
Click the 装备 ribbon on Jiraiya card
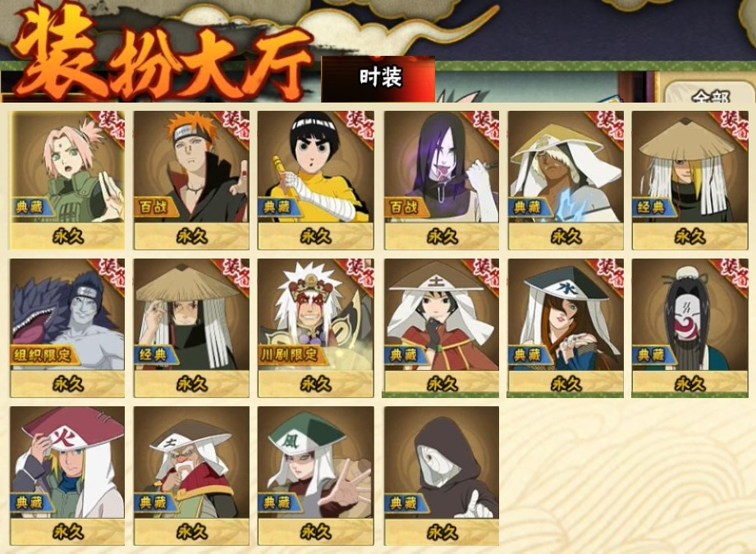point(360,275)
